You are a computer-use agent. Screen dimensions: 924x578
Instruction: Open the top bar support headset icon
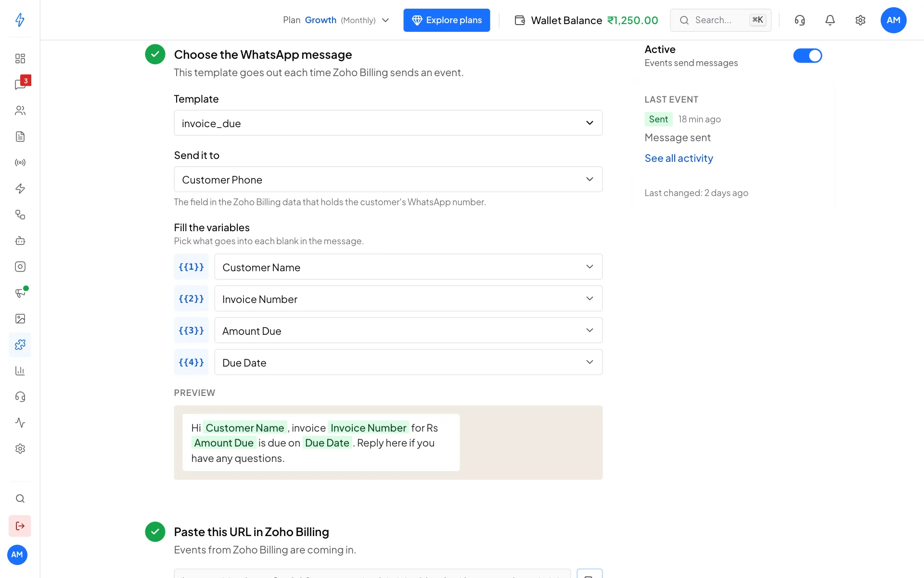click(799, 20)
